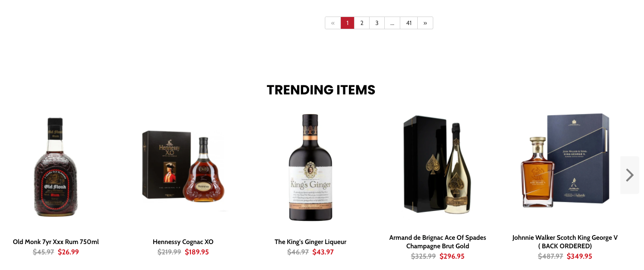Open The King's Ginger Liqueur link

(x=310, y=242)
